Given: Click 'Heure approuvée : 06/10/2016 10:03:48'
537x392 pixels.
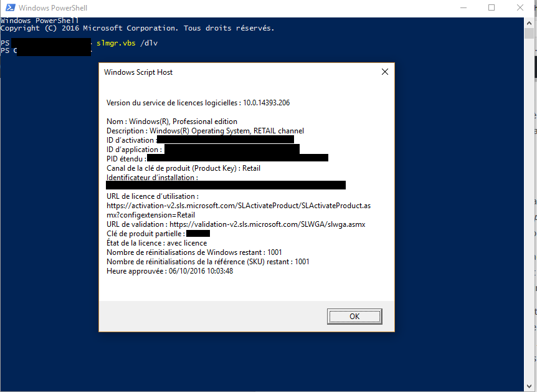Looking at the screenshot, I should tap(170, 271).
